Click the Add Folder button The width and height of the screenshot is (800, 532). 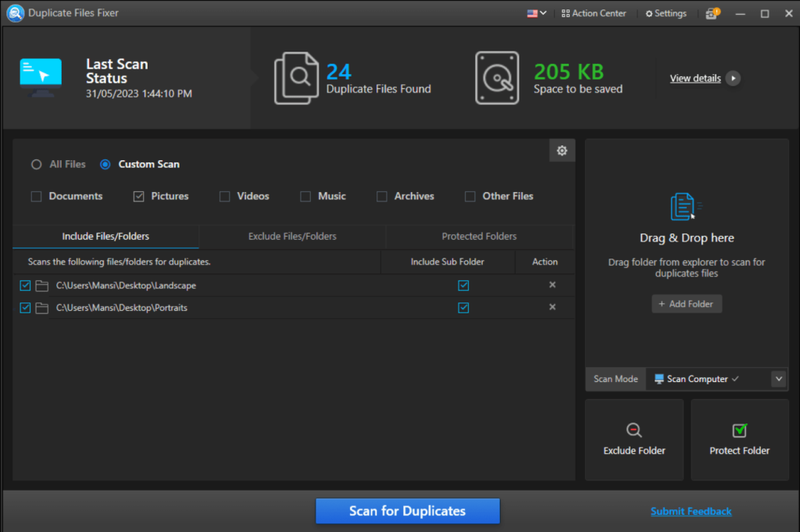(686, 303)
